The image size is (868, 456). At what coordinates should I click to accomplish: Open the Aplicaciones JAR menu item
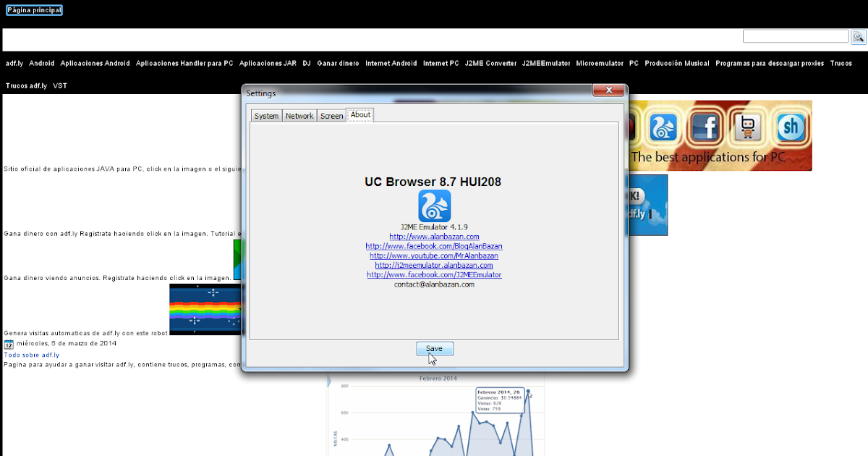[268, 64]
